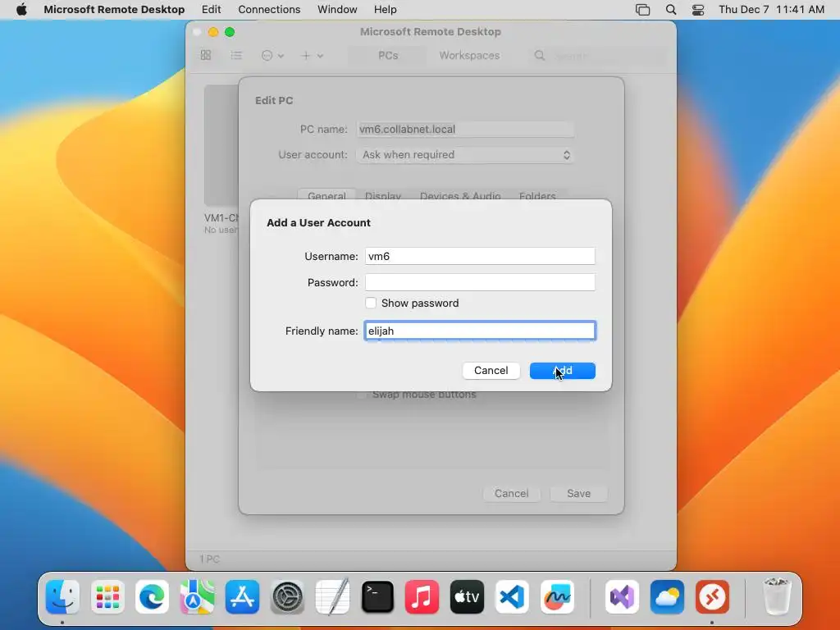
Task: Launch Terminal from the Dock
Action: (x=377, y=597)
